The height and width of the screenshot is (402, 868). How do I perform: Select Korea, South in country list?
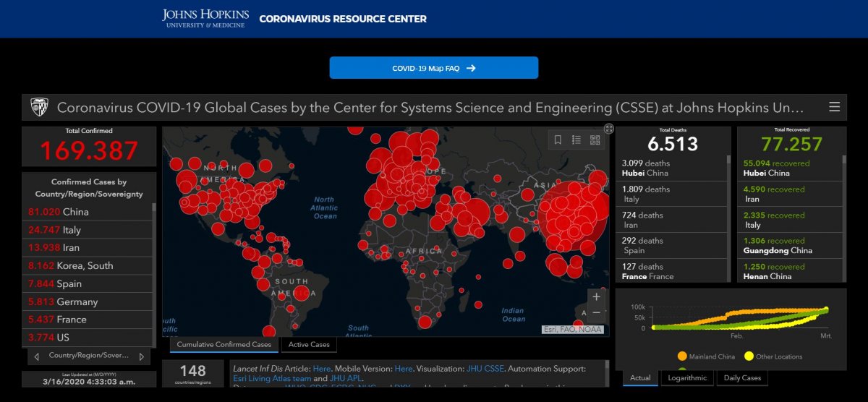pyautogui.click(x=87, y=265)
